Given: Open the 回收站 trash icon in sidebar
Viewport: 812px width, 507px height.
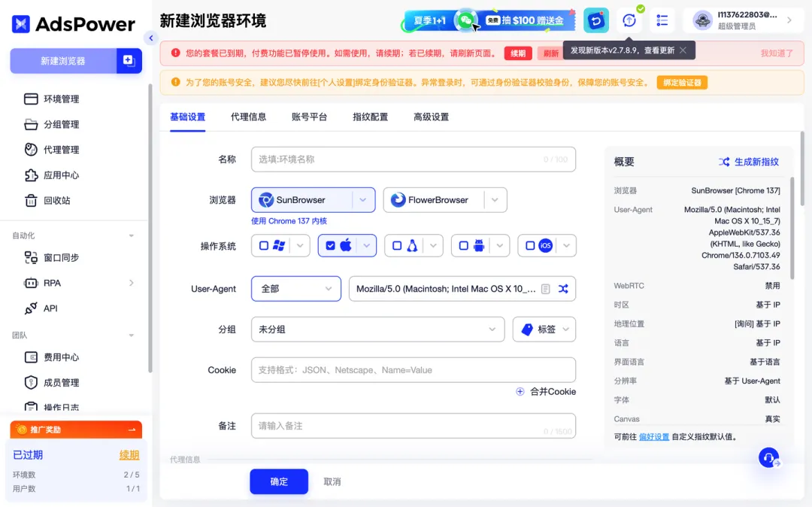Looking at the screenshot, I should coord(31,200).
